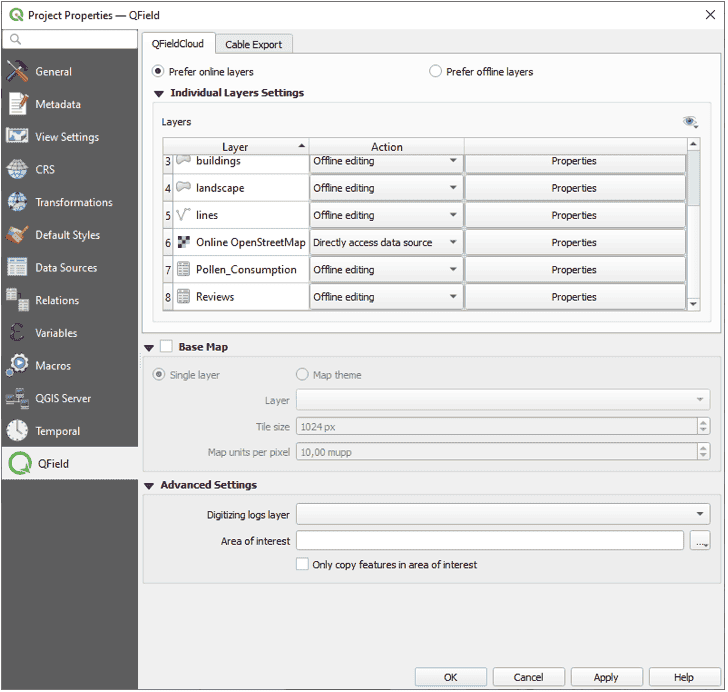Image resolution: width=728 pixels, height=692 pixels.
Task: Open the QGIS Server icon
Action: 17,398
